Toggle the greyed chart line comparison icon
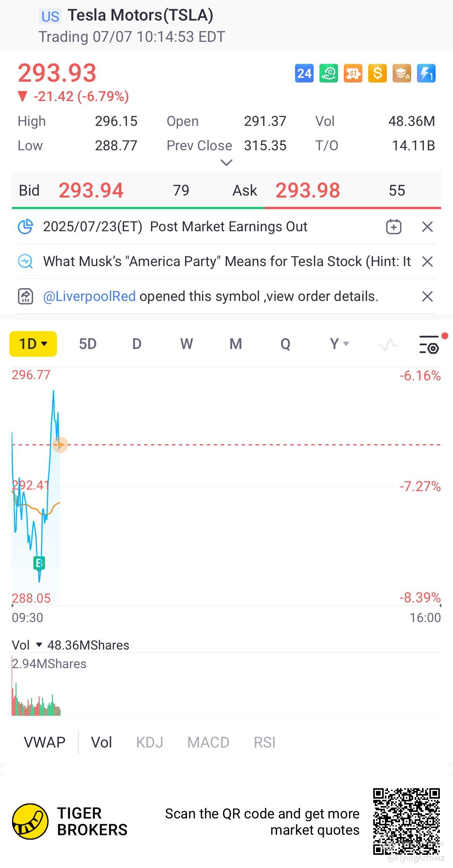This screenshot has height=868, width=453. [388, 344]
